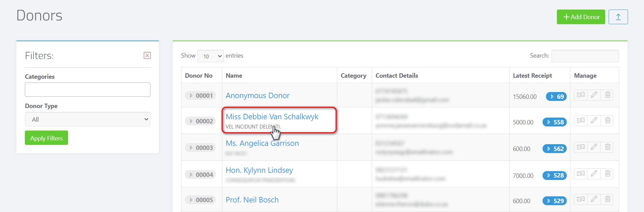Edit Miss Debbie Van Schalkwyk using the pencil icon
Image resolution: width=644 pixels, height=212 pixels.
594,120
